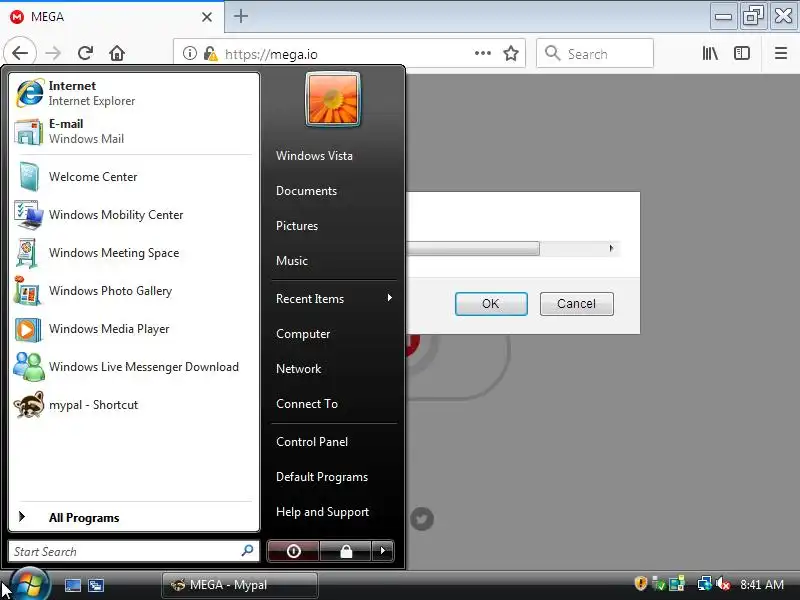Image resolution: width=800 pixels, height=600 pixels.
Task: Expand shutdown options arrow
Action: tap(383, 551)
